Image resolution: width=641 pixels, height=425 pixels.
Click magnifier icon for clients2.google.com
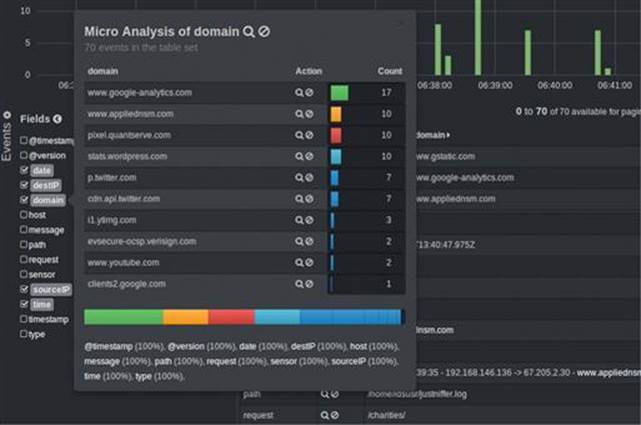click(x=299, y=284)
